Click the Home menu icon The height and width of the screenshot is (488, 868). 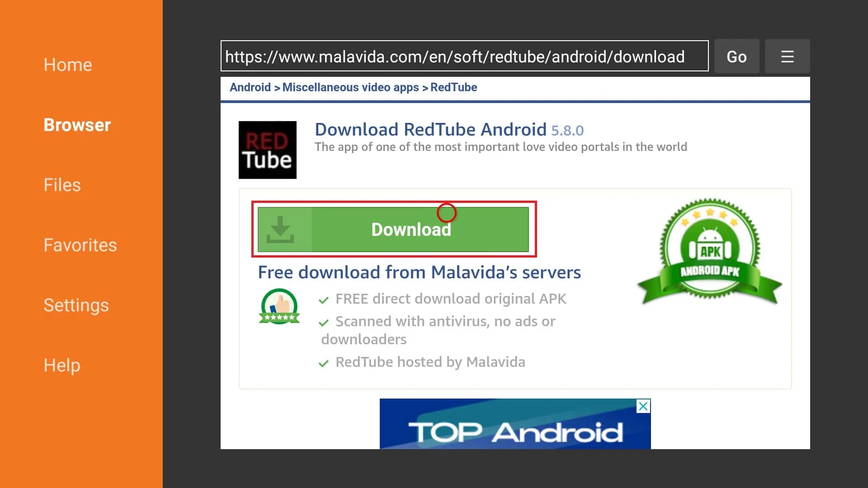pyautogui.click(x=67, y=64)
